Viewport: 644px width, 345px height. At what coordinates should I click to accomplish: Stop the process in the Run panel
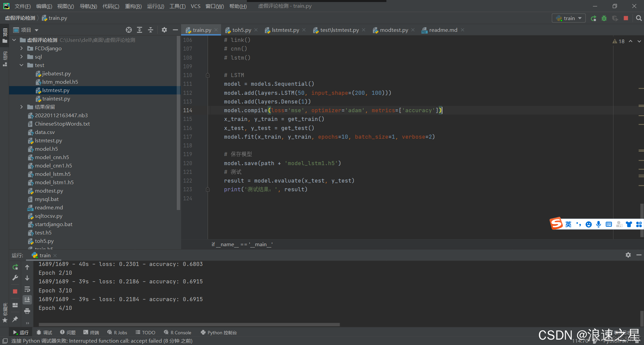pyautogui.click(x=15, y=291)
